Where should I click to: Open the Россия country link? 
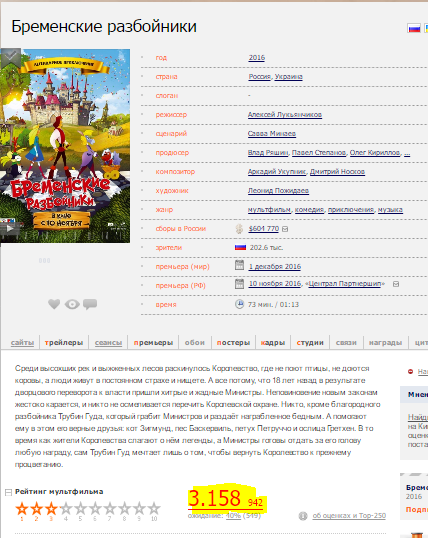(x=259, y=77)
